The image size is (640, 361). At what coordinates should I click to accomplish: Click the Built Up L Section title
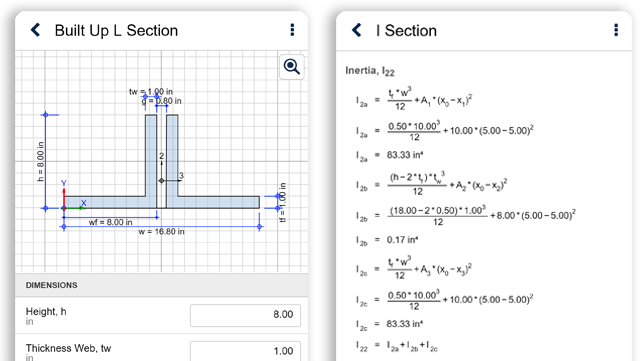pos(116,31)
